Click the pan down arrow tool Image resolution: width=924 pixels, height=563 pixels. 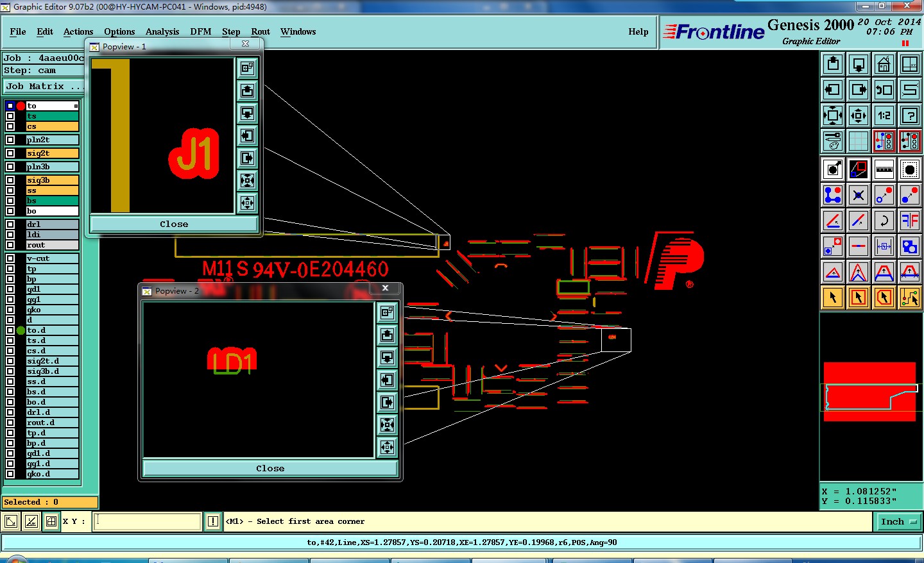[x=859, y=64]
